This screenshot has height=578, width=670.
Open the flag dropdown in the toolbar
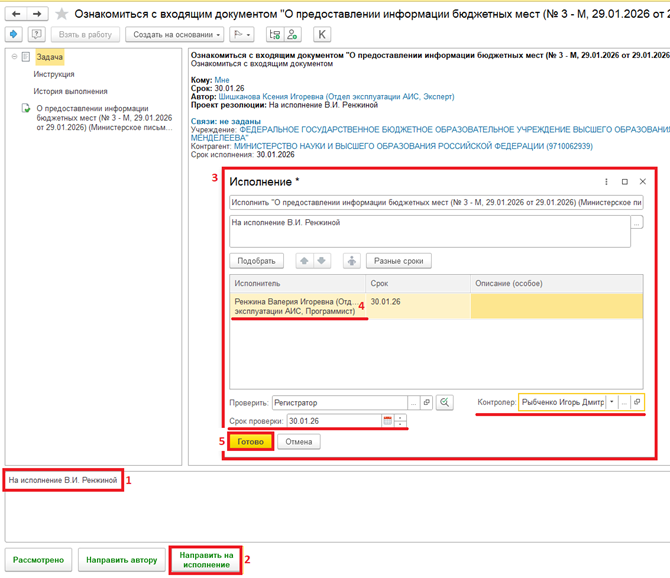point(242,35)
